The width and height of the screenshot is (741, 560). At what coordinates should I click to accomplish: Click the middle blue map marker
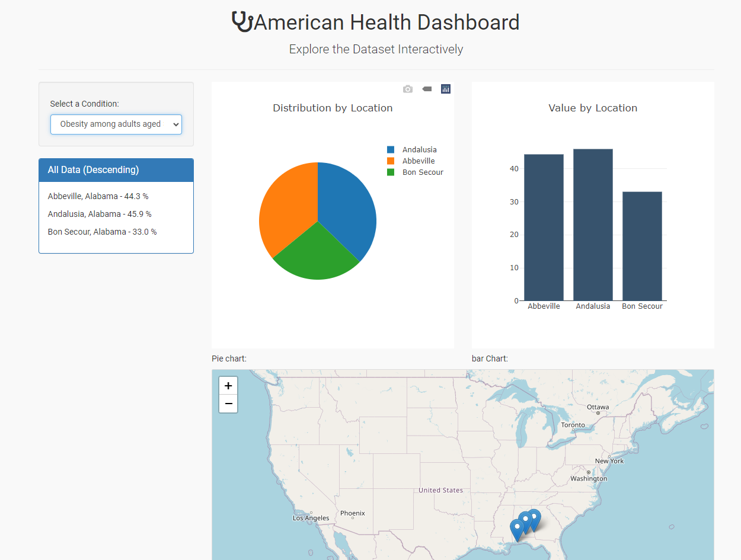click(525, 520)
